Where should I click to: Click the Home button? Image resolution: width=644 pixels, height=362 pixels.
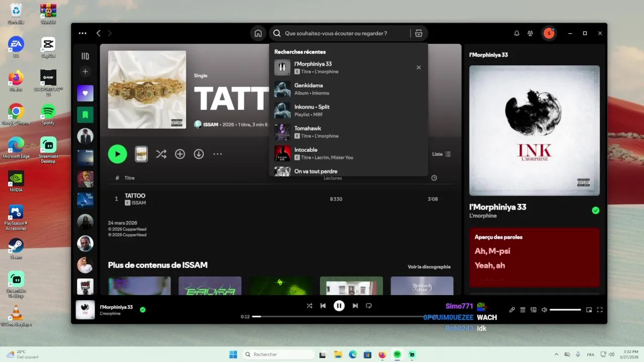[x=258, y=33]
